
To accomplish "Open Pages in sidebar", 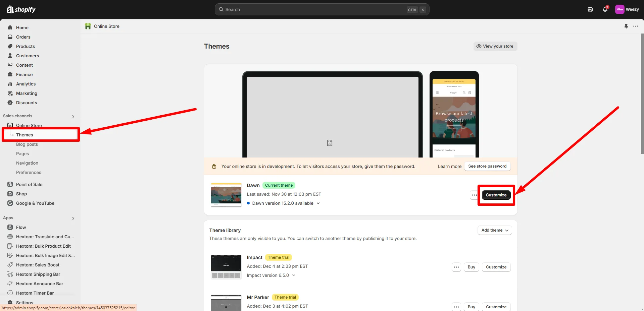I will (22, 153).
